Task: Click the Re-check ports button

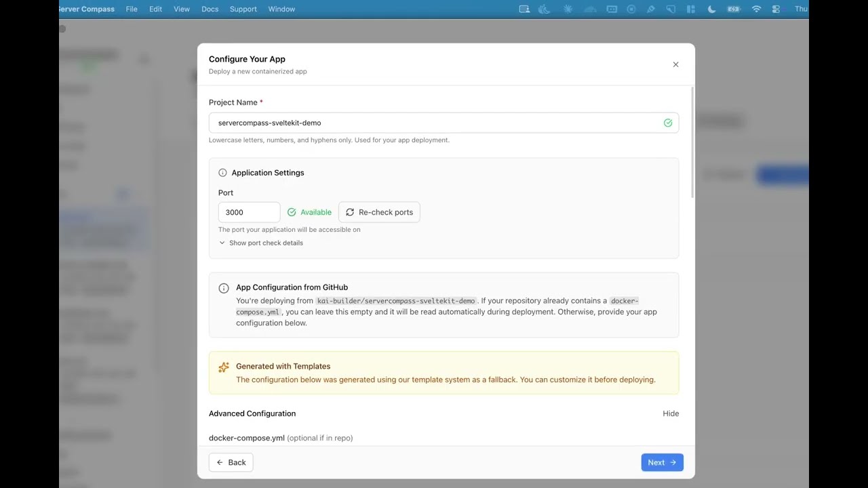Action: [x=379, y=212]
